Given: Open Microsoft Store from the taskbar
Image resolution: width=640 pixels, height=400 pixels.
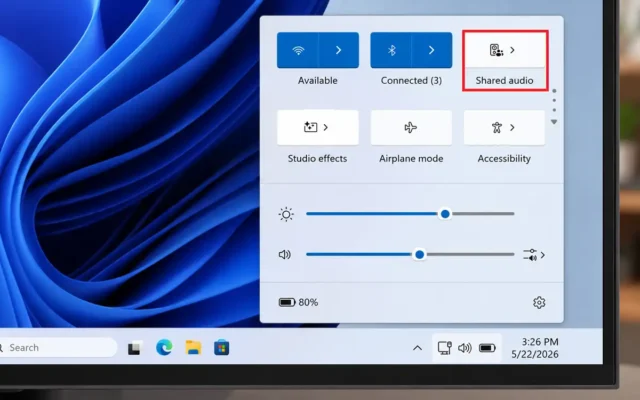Looking at the screenshot, I should [222, 348].
